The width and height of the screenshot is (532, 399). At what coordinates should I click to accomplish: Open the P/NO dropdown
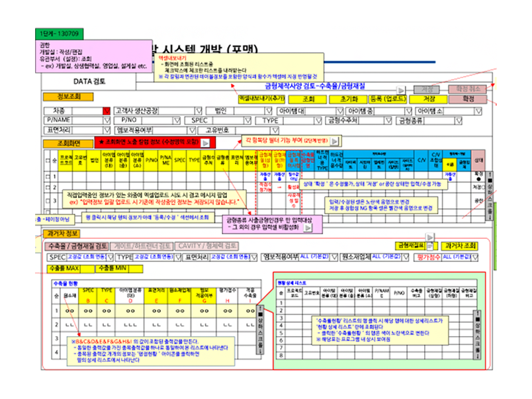point(177,120)
